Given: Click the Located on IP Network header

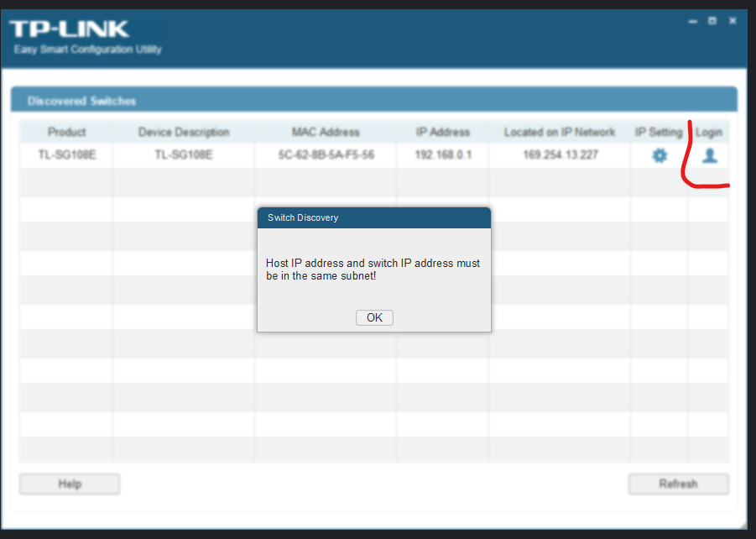Looking at the screenshot, I should 560,132.
